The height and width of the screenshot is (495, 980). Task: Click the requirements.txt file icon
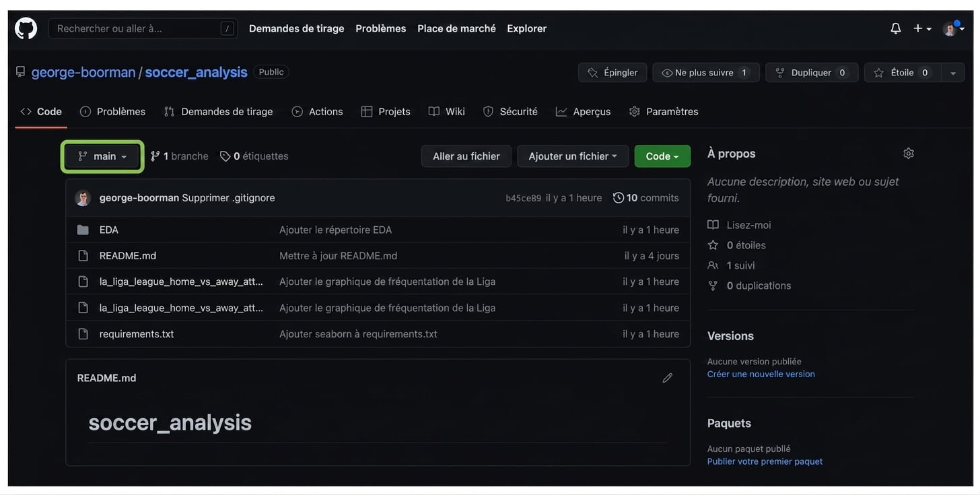coord(83,334)
